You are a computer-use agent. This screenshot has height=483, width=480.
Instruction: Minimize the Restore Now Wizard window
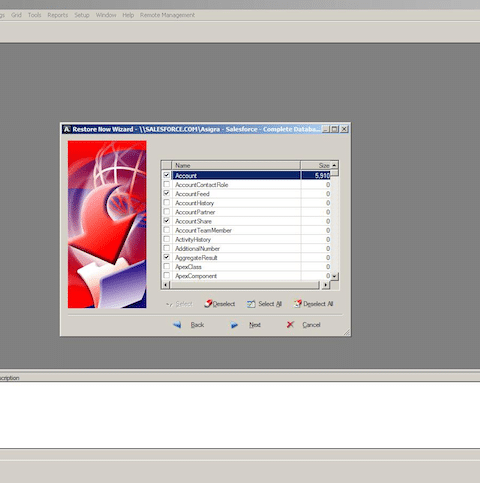click(326, 129)
